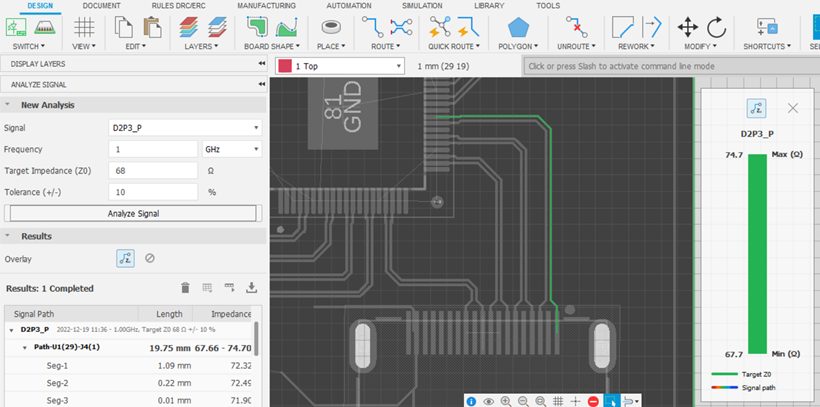Click the zoom in magnifier icon

(x=506, y=400)
